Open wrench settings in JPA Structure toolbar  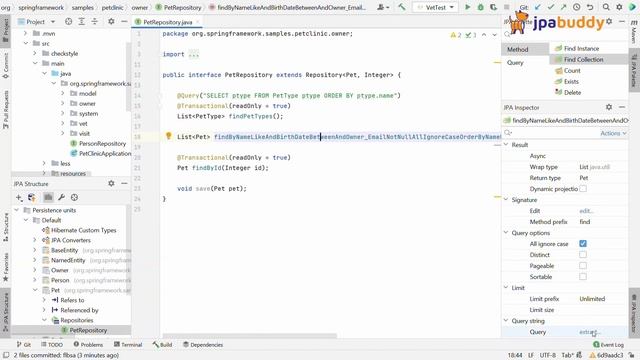[x=61, y=198]
